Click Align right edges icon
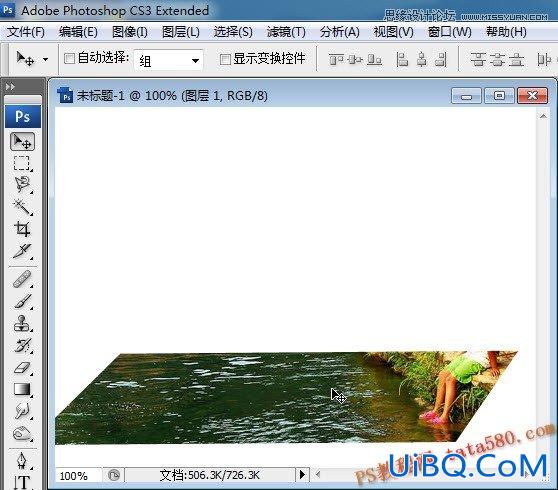The image size is (558, 490). (441, 59)
